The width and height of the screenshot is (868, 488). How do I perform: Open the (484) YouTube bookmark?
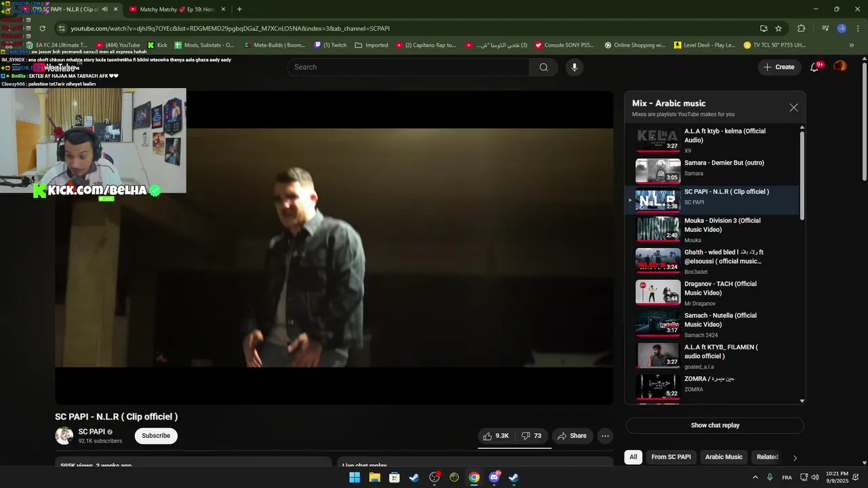(118, 45)
